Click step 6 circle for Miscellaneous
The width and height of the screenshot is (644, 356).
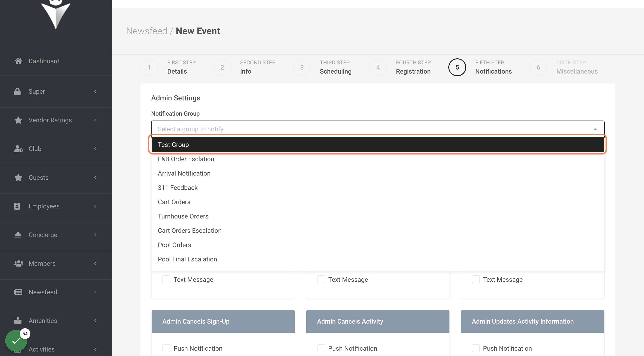pyautogui.click(x=538, y=67)
